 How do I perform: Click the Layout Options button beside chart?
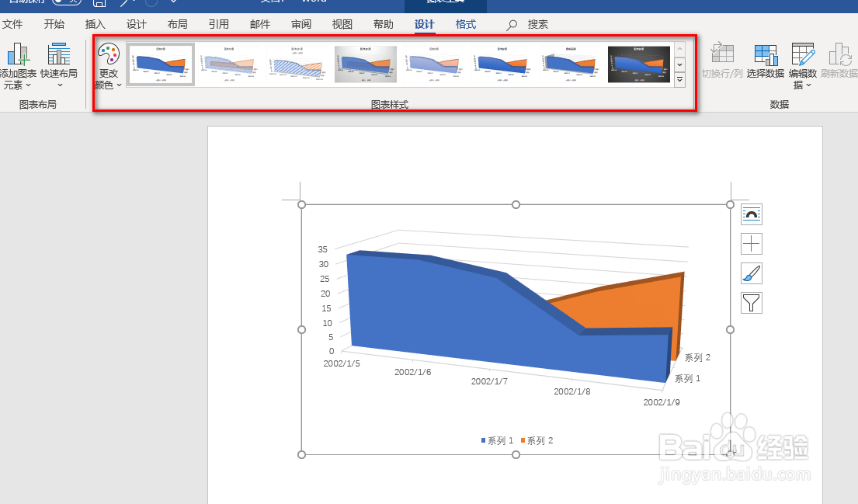[752, 214]
